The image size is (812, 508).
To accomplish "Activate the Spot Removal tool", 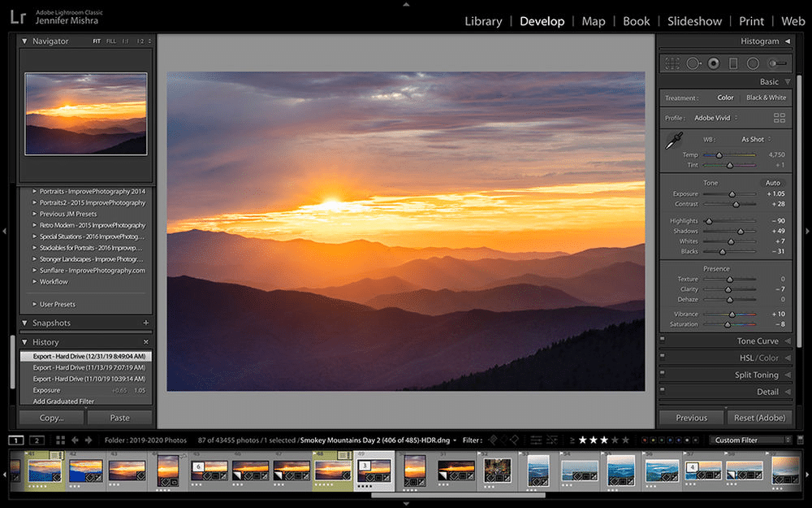I will click(693, 63).
